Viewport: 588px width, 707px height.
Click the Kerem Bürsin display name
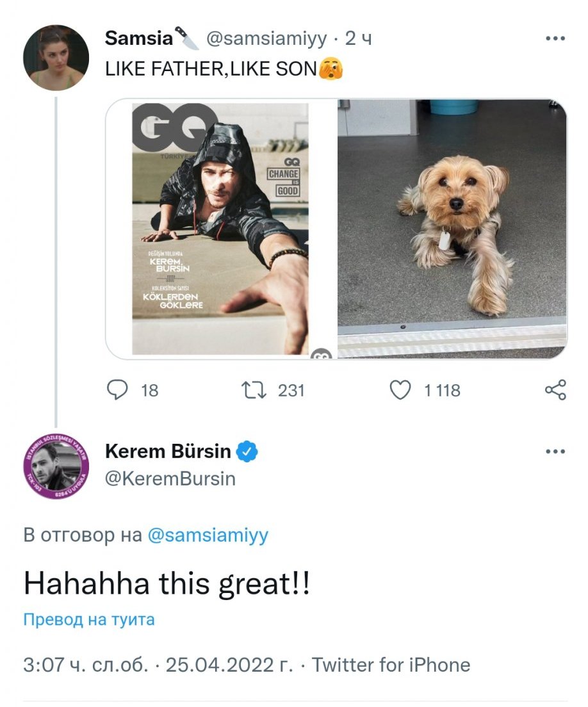click(x=168, y=452)
